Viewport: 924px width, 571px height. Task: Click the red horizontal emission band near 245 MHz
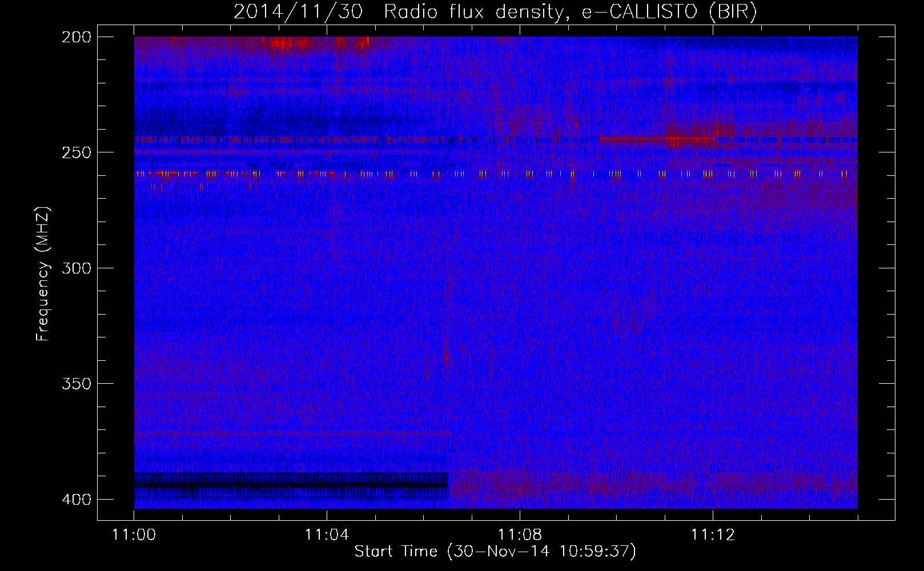click(657, 139)
